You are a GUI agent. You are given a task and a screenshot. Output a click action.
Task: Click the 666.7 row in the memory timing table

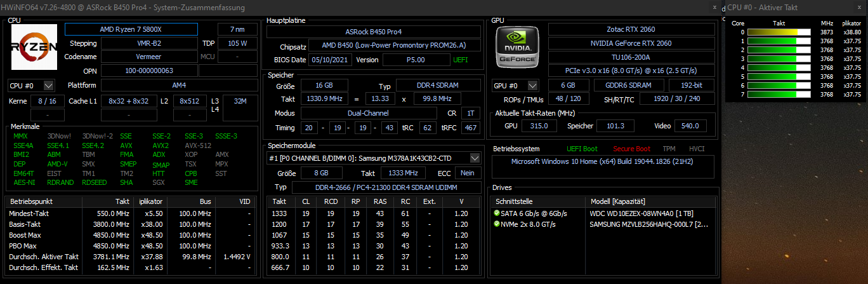tap(374, 267)
